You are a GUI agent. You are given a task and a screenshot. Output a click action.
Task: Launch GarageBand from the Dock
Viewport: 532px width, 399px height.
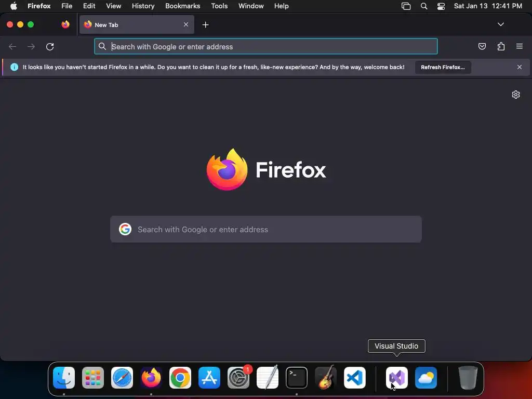click(326, 378)
